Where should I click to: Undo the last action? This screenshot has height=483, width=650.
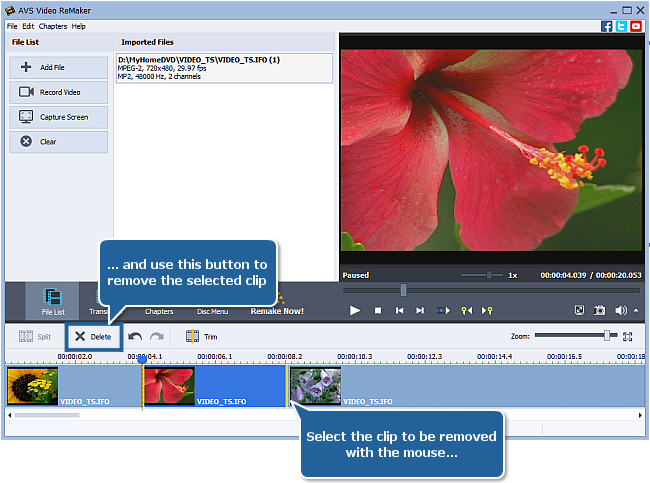coord(135,337)
